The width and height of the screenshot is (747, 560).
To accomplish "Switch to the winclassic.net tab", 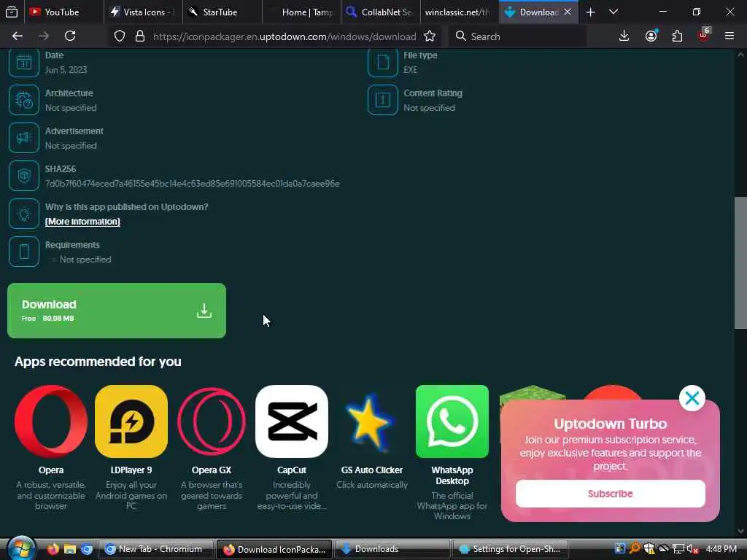I will (460, 12).
